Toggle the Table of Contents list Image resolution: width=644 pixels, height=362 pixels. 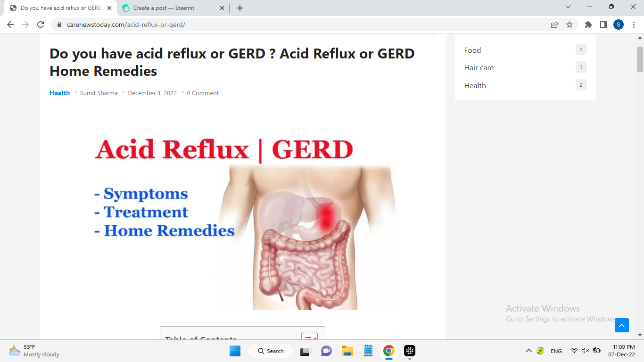[x=309, y=337]
